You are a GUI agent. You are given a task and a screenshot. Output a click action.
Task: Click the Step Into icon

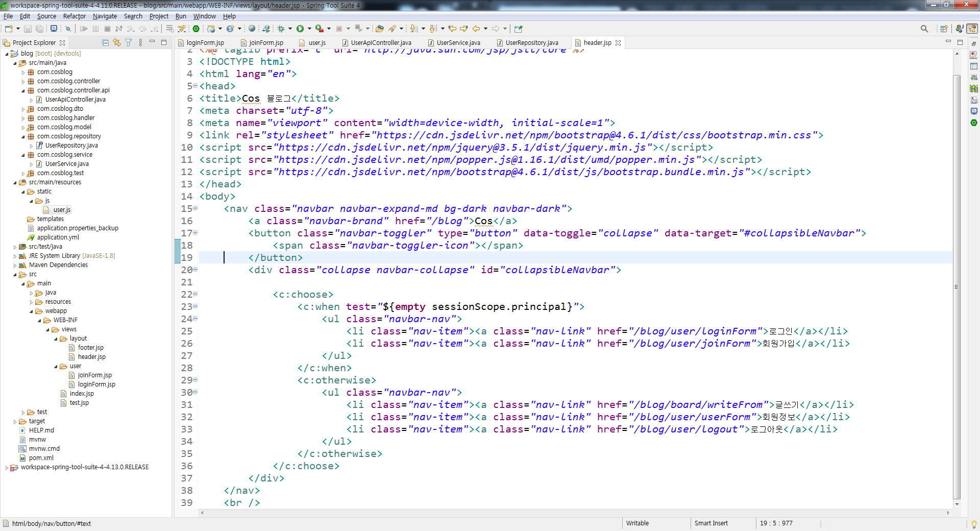tap(131, 29)
